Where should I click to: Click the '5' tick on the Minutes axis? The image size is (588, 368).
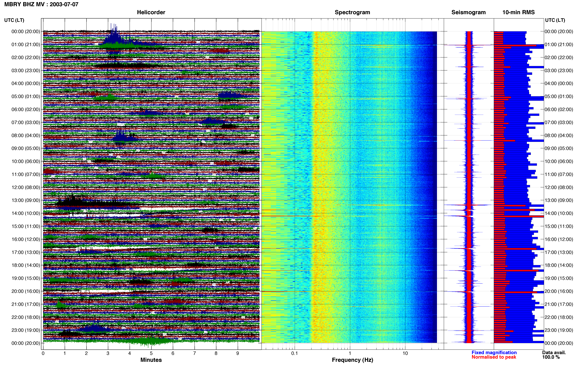point(151,353)
